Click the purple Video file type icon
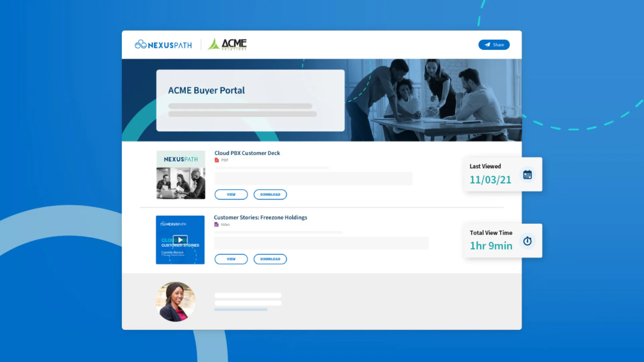The height and width of the screenshot is (362, 644). (x=216, y=225)
